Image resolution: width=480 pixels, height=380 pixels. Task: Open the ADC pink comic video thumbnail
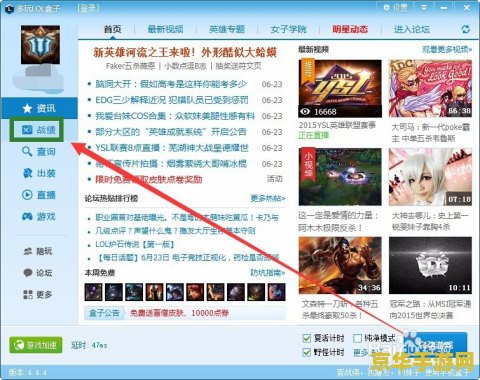[430, 89]
